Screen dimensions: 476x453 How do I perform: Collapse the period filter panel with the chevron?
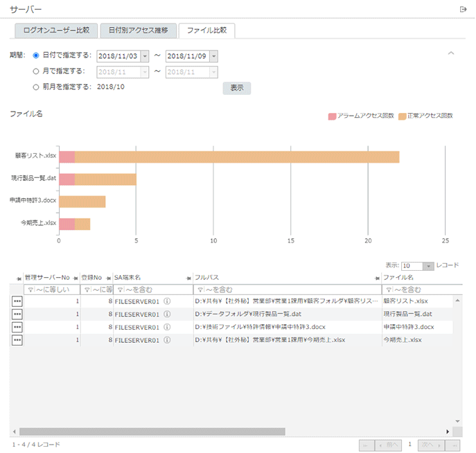pos(451,53)
